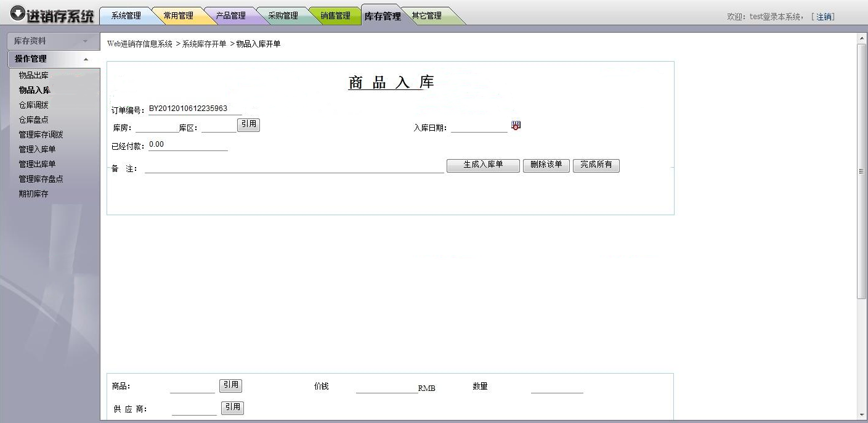Click the 注销 logout link
The height and width of the screenshot is (423, 868).
(x=824, y=17)
